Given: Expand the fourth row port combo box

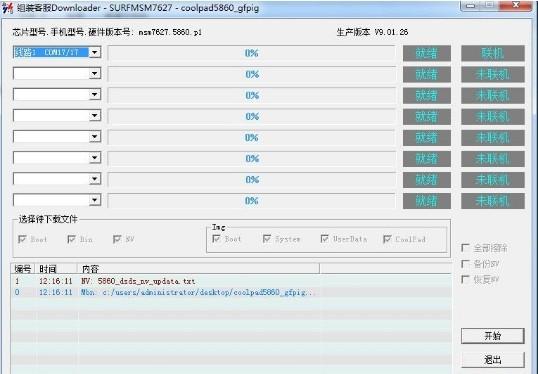Looking at the screenshot, I should coord(95,116).
